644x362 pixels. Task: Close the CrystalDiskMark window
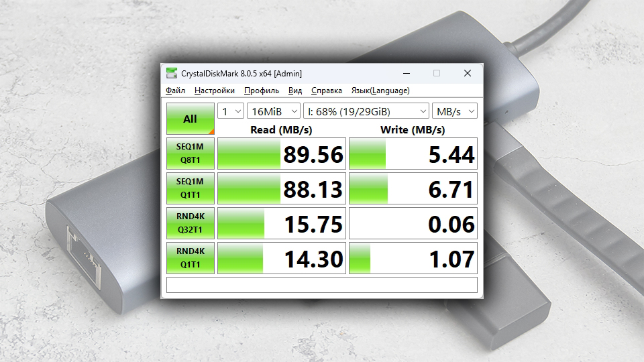tap(468, 74)
